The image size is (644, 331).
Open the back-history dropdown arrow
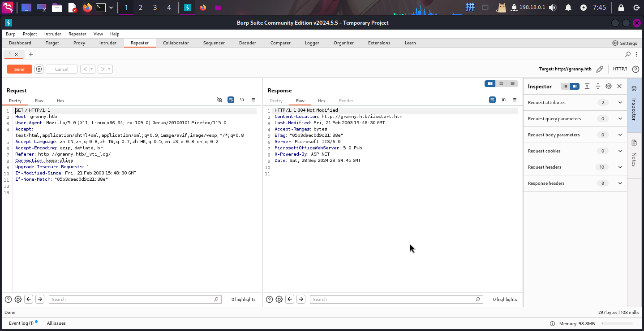coord(92,69)
